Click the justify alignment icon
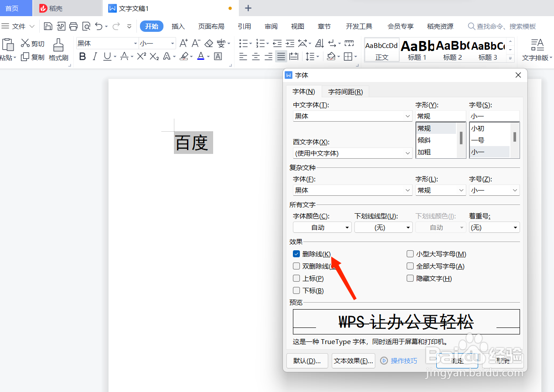This screenshot has width=554, height=392. [281, 57]
